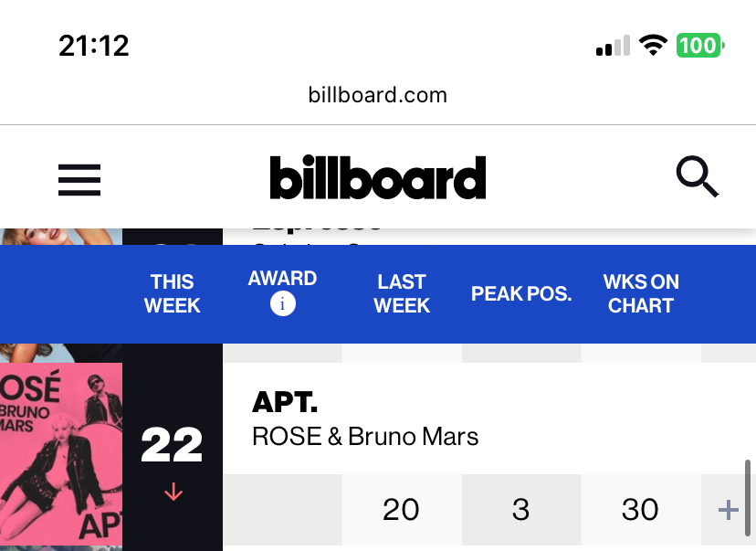Tap the 21:12 clock in status bar
The image size is (756, 551).
click(94, 46)
